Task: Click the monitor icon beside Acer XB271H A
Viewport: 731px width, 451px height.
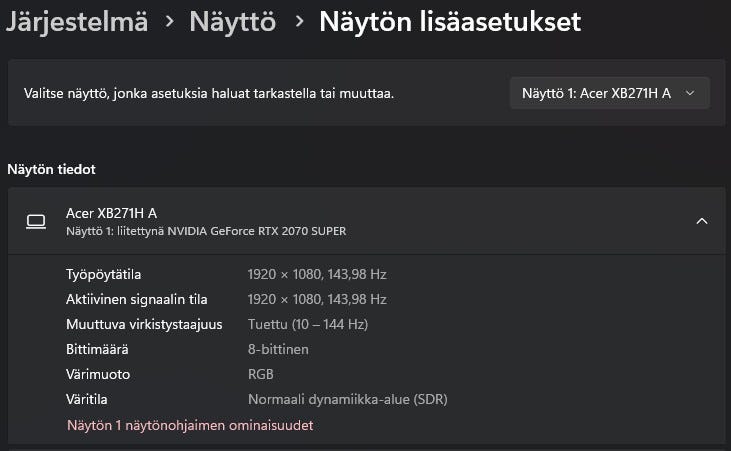Action: click(x=36, y=221)
